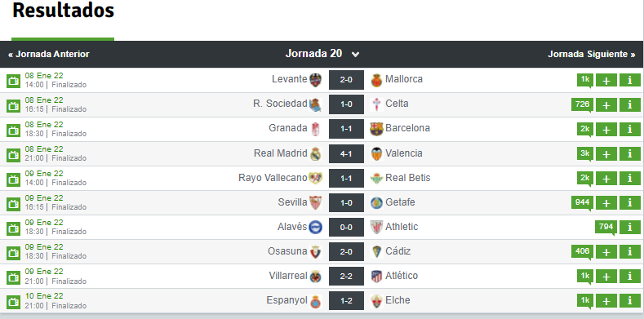644x319 pixels.
Task: Expand the Jornada 20 dropdown chevron
Action: point(355,54)
